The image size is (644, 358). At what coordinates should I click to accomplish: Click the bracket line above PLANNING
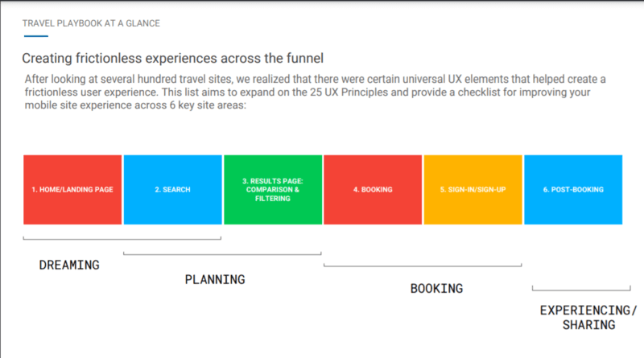[222, 253]
